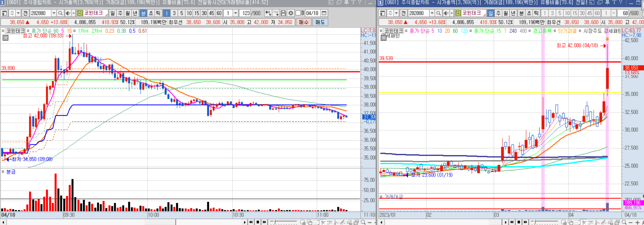Click the 전 button in left chart toolbar
Viewport: 644px width, 225px height.
click(25, 13)
